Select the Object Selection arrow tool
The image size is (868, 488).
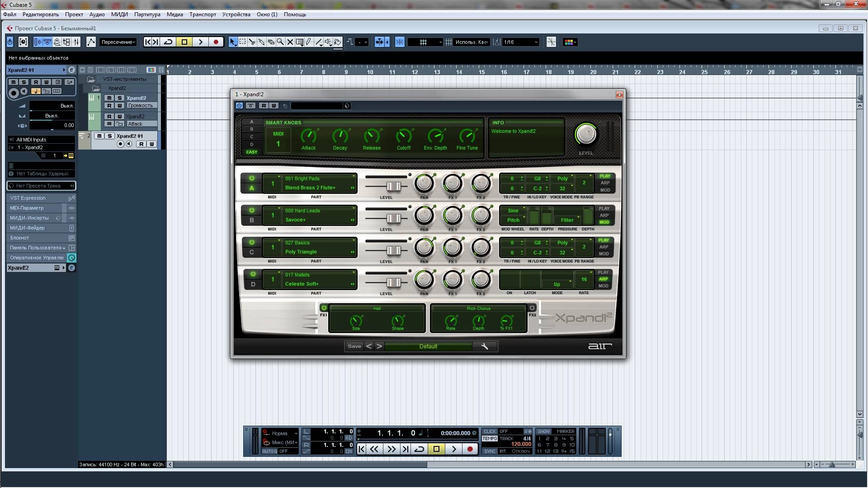[x=233, y=42]
